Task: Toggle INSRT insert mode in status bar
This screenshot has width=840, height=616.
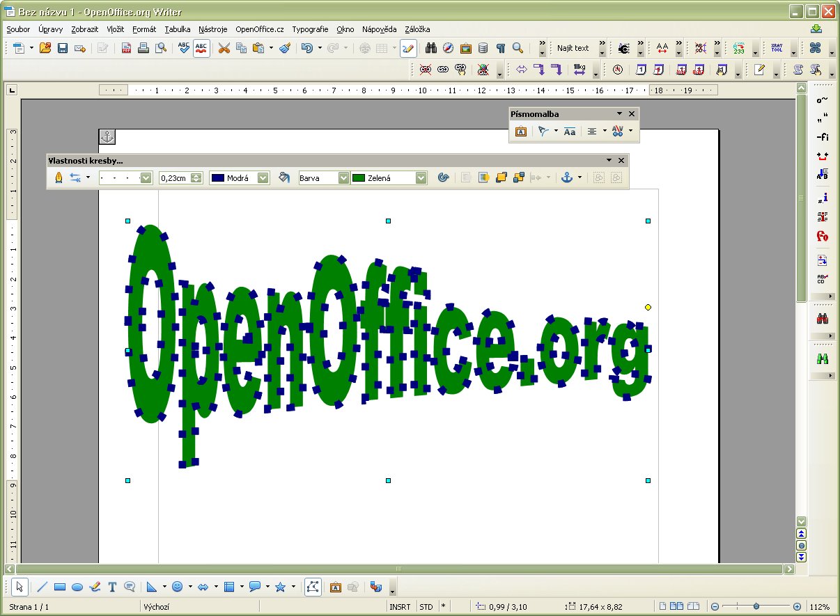Action: click(x=400, y=607)
